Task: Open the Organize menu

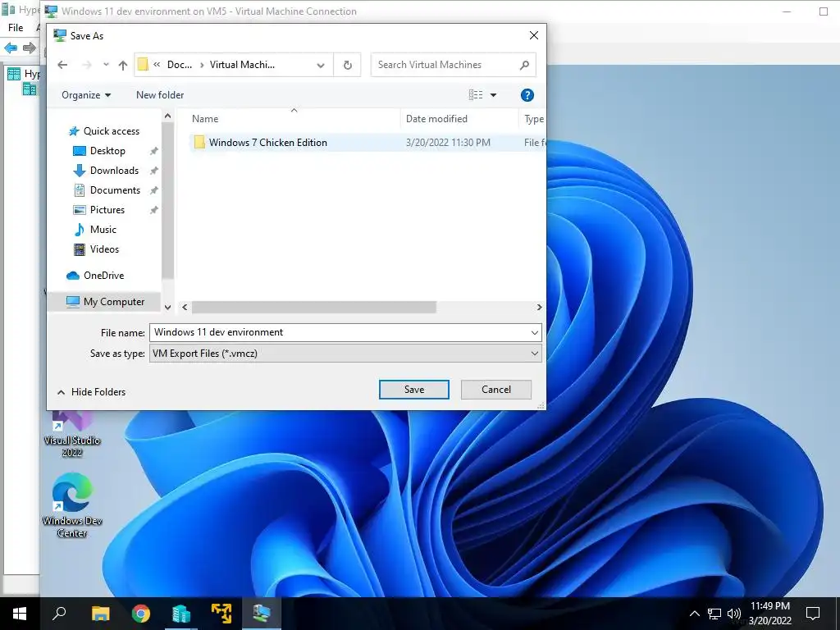Action: pos(85,95)
